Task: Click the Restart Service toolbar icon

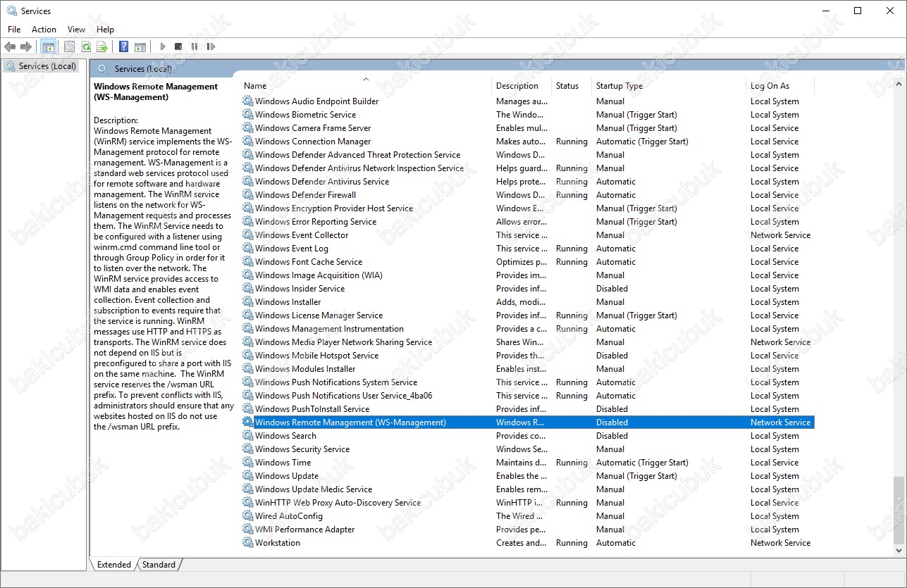Action: point(211,46)
